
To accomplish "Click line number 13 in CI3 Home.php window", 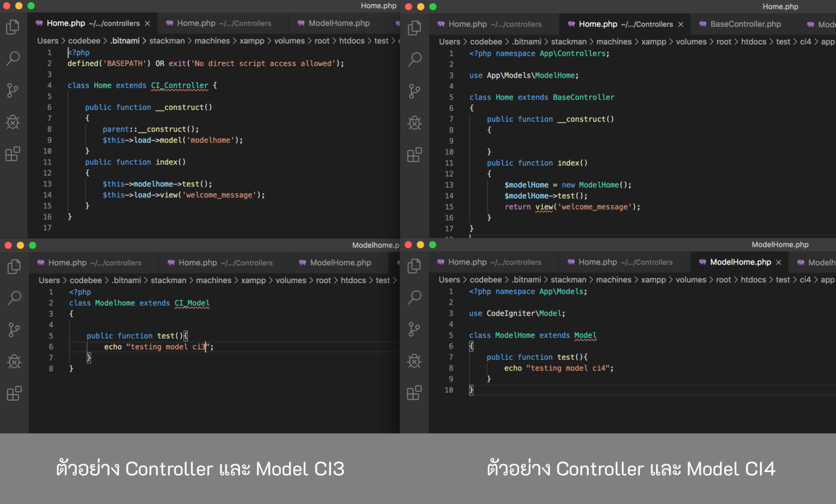I will point(47,184).
